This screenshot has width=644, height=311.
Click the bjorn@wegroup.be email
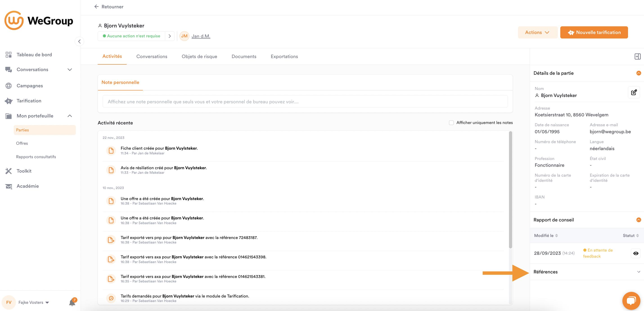click(x=610, y=131)
